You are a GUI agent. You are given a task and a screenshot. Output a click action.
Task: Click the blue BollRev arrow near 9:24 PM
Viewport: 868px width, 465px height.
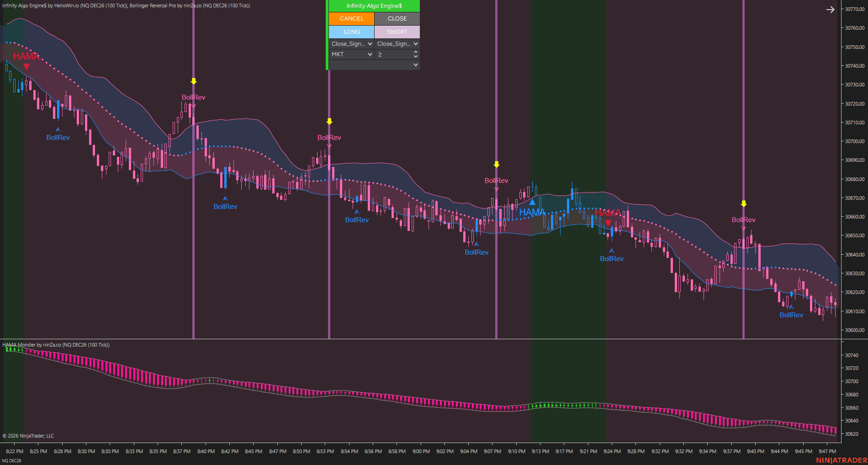612,251
